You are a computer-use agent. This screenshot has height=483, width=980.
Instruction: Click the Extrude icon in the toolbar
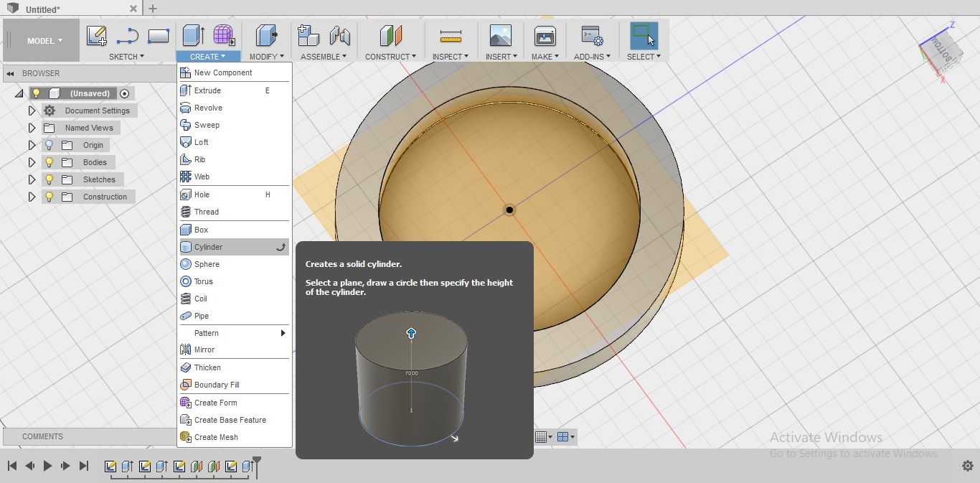(193, 35)
